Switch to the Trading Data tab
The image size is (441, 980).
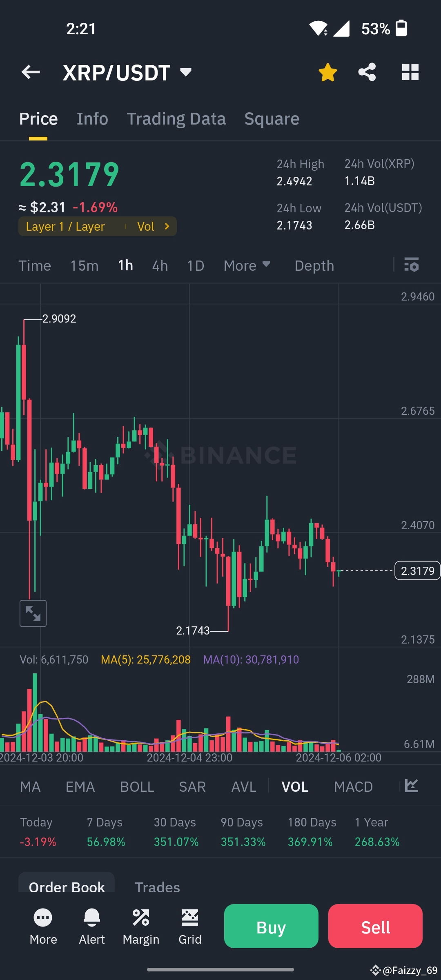(x=176, y=118)
